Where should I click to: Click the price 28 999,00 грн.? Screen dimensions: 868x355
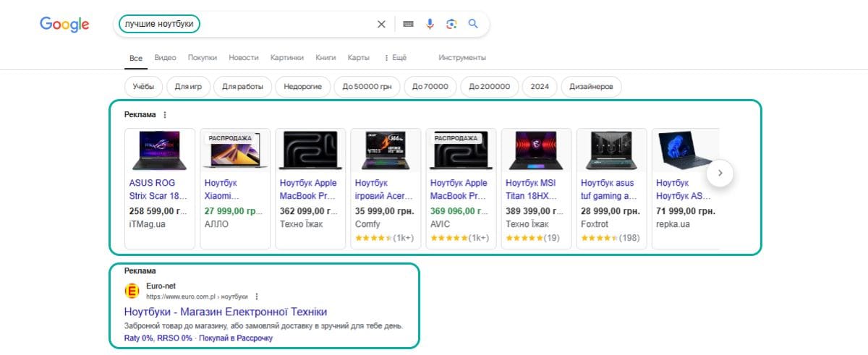coord(610,211)
